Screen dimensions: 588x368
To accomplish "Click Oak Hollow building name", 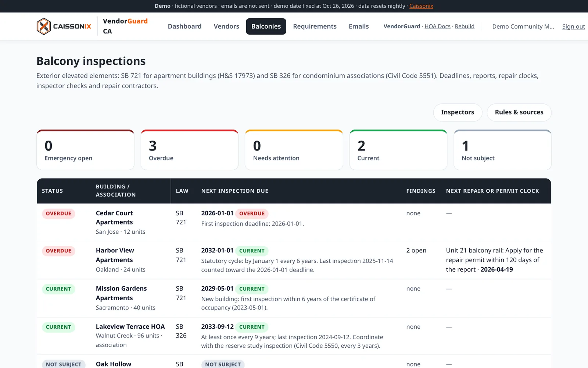I will pyautogui.click(x=114, y=364).
